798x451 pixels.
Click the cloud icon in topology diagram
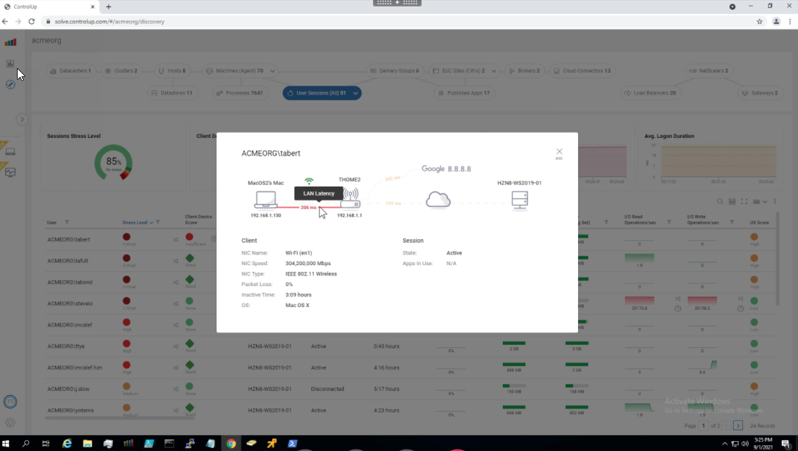point(438,200)
